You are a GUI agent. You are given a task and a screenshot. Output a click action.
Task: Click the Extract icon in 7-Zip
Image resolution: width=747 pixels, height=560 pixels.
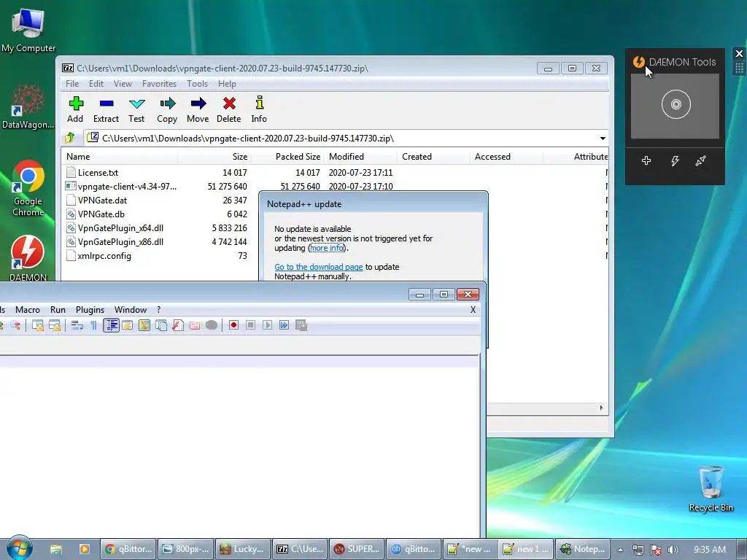click(106, 109)
